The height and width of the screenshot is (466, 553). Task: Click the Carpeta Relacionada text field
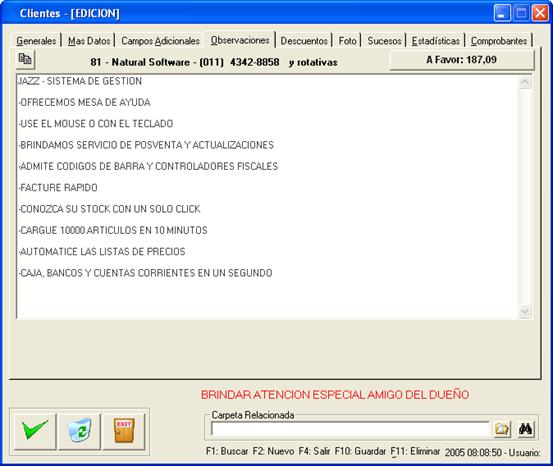[350, 429]
